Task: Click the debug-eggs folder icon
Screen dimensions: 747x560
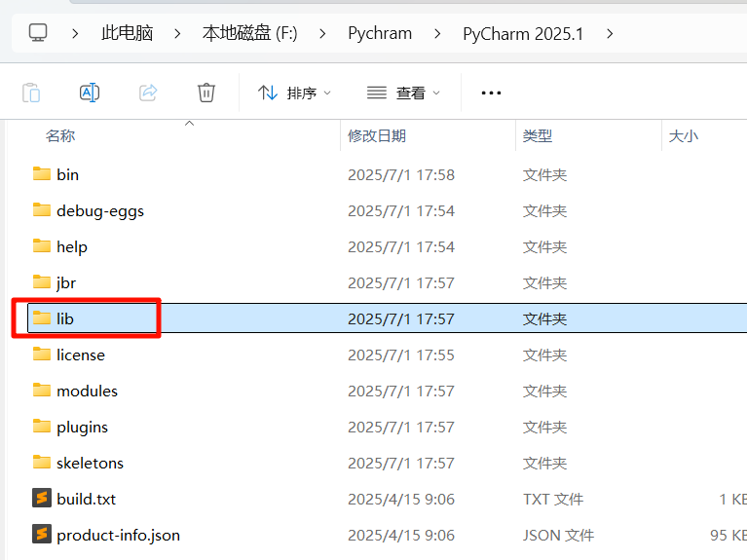Action: [42, 209]
